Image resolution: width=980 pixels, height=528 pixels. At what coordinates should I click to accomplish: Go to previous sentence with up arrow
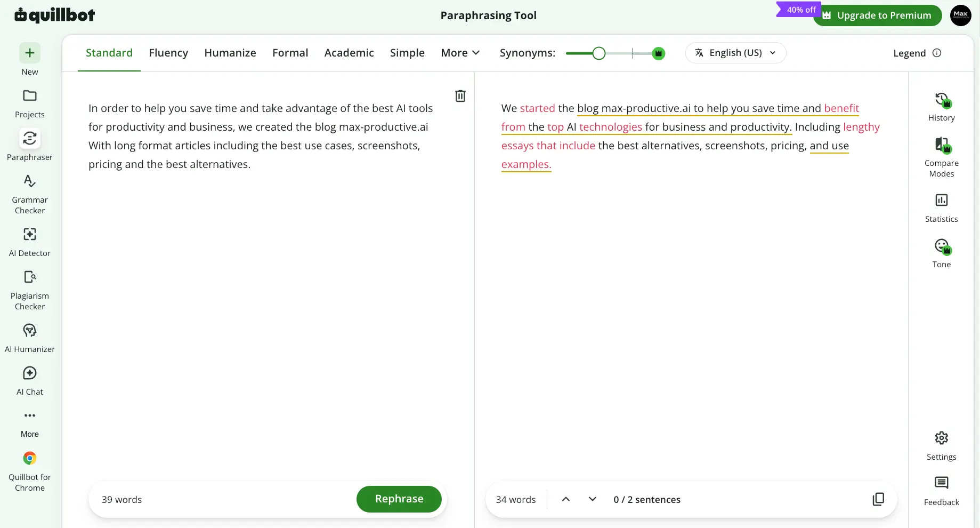tap(566, 499)
